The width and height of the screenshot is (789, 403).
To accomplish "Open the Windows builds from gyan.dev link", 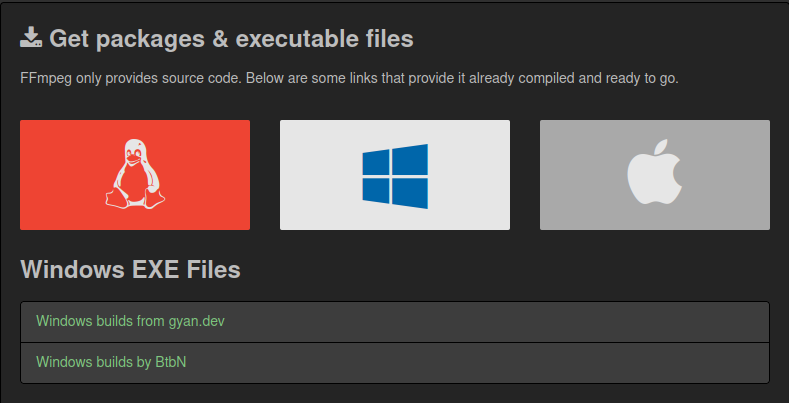I will (x=130, y=321).
